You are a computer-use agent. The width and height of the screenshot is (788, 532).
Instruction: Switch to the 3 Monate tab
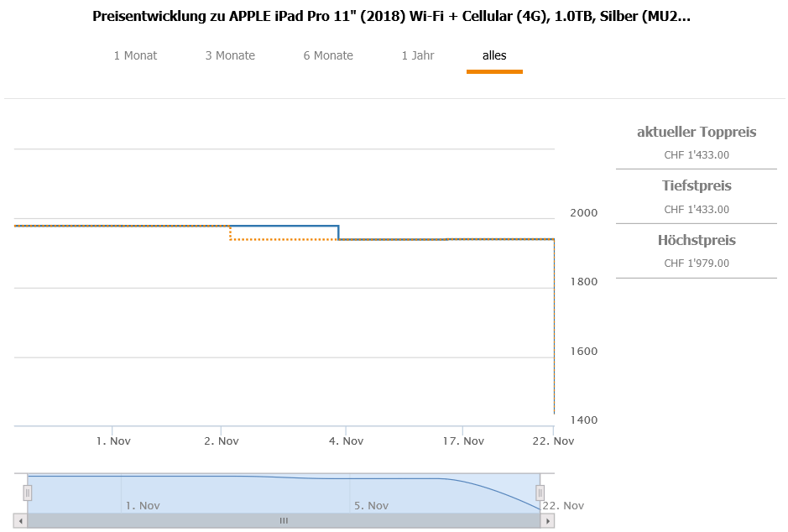pyautogui.click(x=230, y=55)
